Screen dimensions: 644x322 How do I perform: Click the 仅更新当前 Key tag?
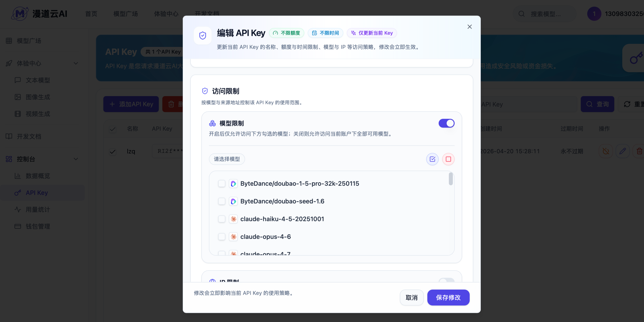(372, 33)
